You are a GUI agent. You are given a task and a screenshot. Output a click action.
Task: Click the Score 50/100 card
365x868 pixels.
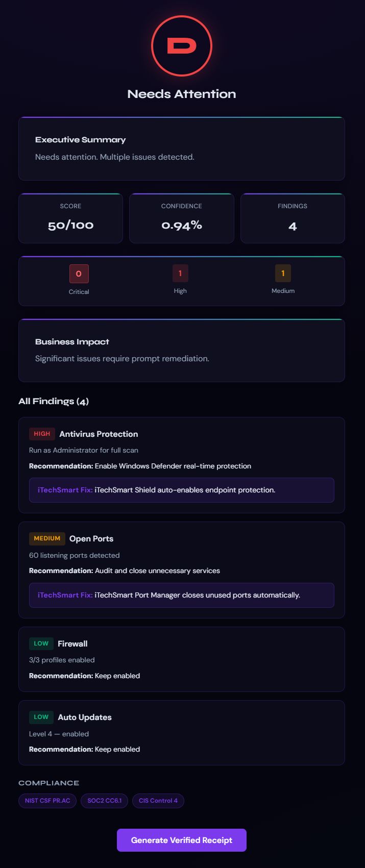click(x=70, y=218)
